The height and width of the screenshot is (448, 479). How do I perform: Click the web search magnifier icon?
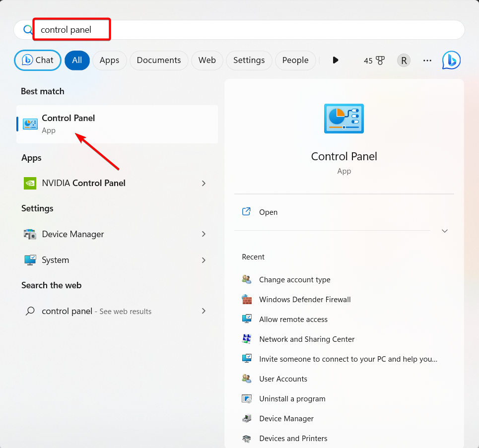[x=30, y=311]
